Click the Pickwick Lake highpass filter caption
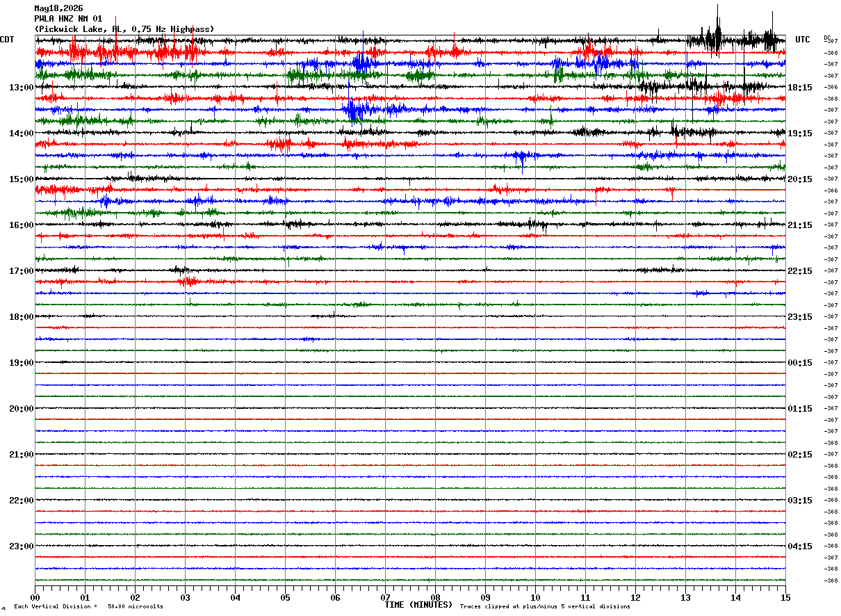The width and height of the screenshot is (841, 616). [x=124, y=29]
